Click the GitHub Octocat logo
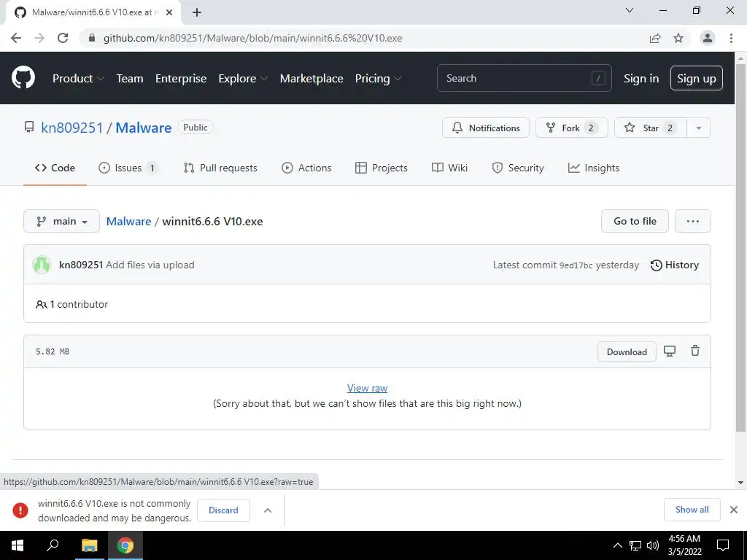 pyautogui.click(x=23, y=78)
